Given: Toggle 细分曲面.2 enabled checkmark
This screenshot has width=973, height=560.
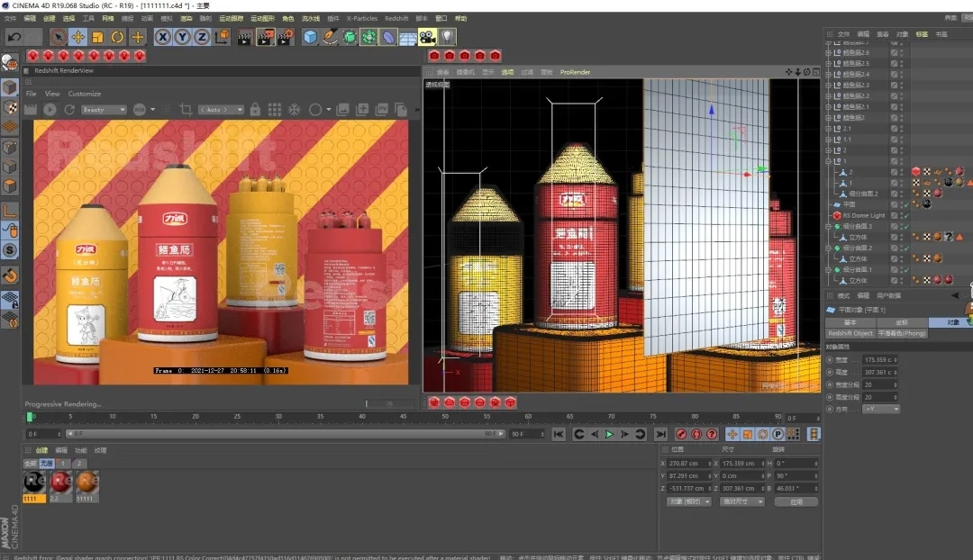Looking at the screenshot, I should [x=906, y=248].
